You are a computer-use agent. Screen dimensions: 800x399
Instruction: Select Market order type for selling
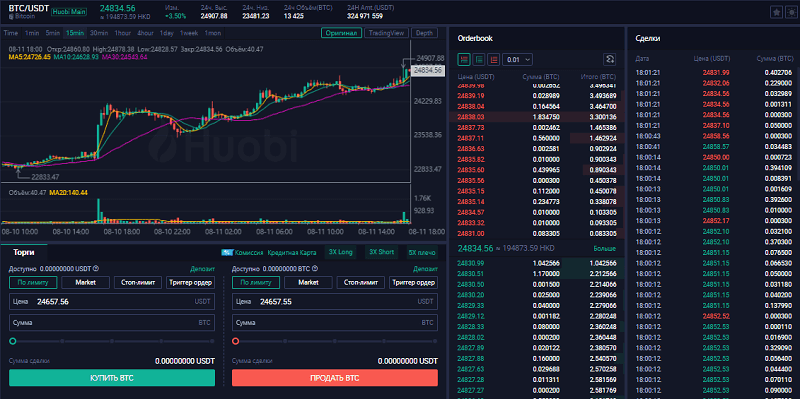(x=308, y=282)
